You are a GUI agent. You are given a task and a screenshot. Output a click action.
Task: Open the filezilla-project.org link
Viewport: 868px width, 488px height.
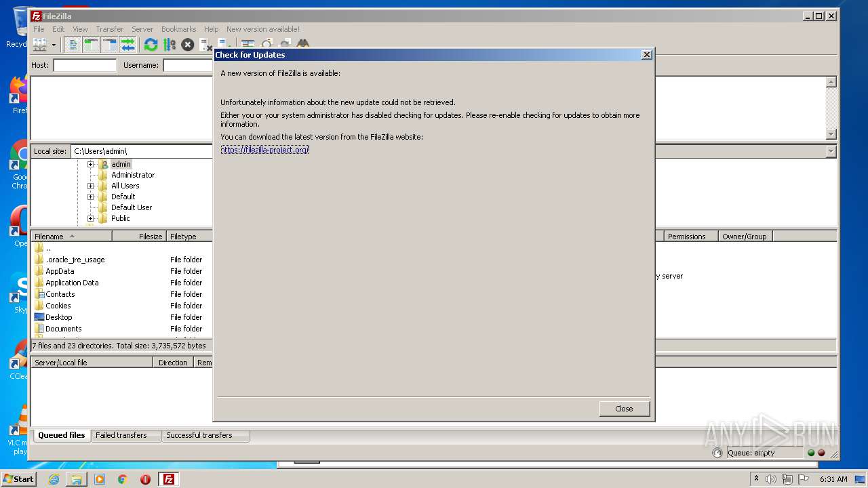pyautogui.click(x=265, y=150)
